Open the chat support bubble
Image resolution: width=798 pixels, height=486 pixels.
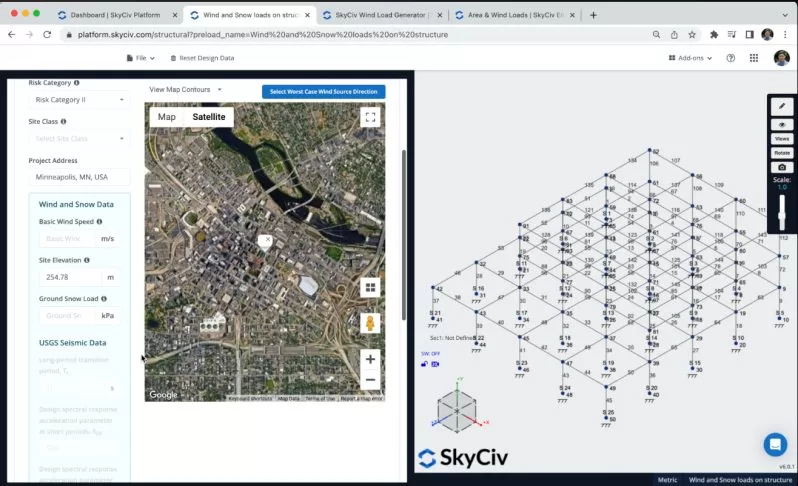[775, 444]
